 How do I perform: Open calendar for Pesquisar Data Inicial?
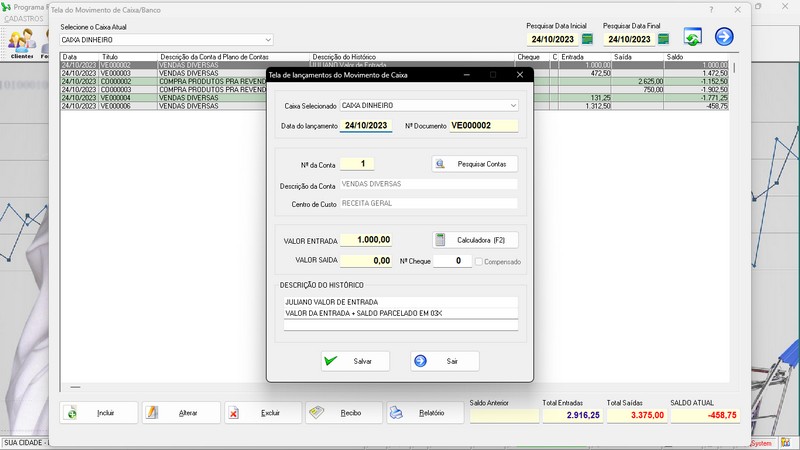point(587,39)
